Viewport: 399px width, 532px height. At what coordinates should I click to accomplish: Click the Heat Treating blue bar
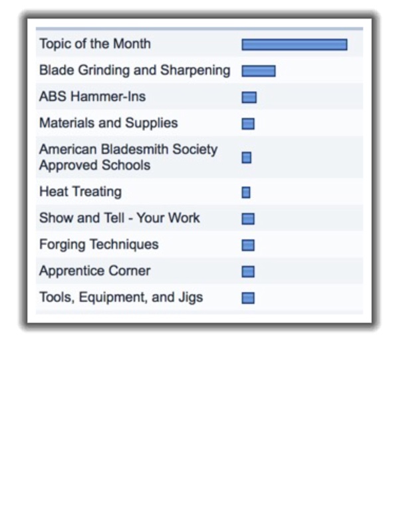tap(246, 192)
